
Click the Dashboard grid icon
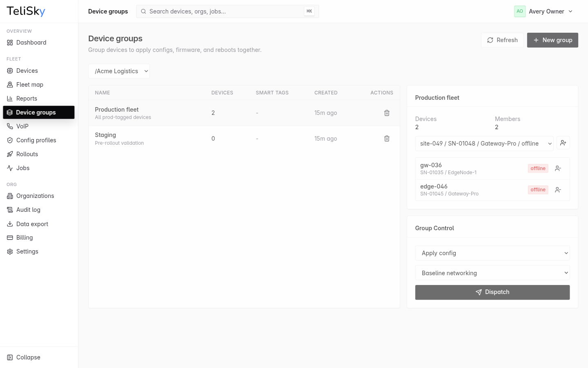10,43
